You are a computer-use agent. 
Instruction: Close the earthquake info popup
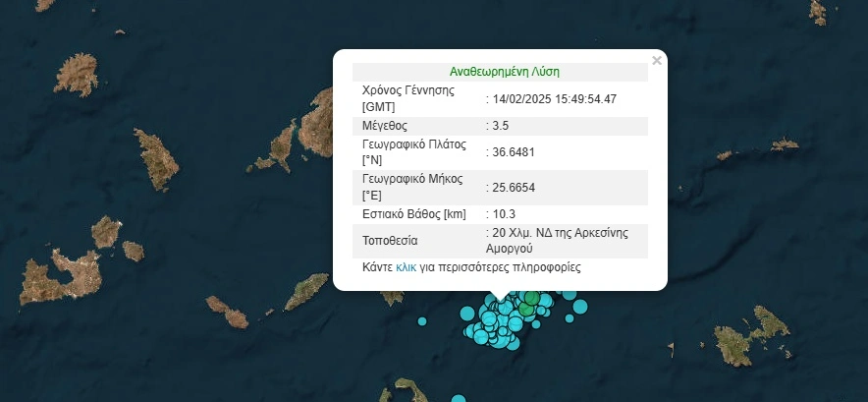pos(657,61)
